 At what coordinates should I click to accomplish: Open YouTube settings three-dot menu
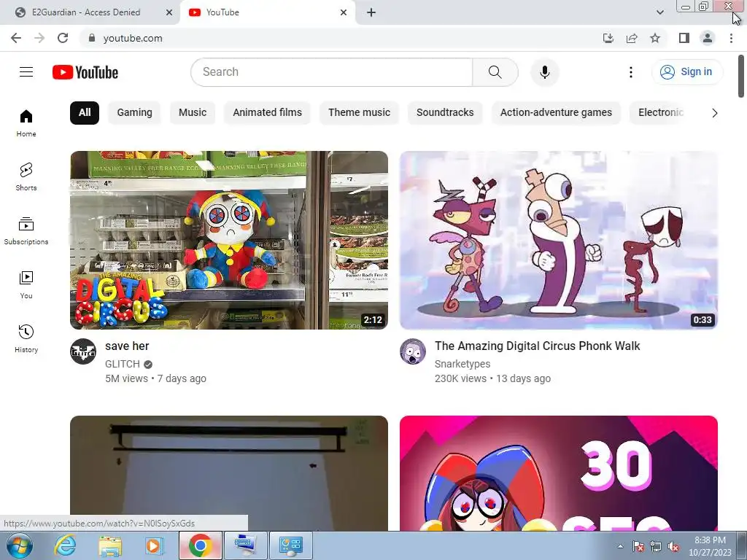[631, 72]
